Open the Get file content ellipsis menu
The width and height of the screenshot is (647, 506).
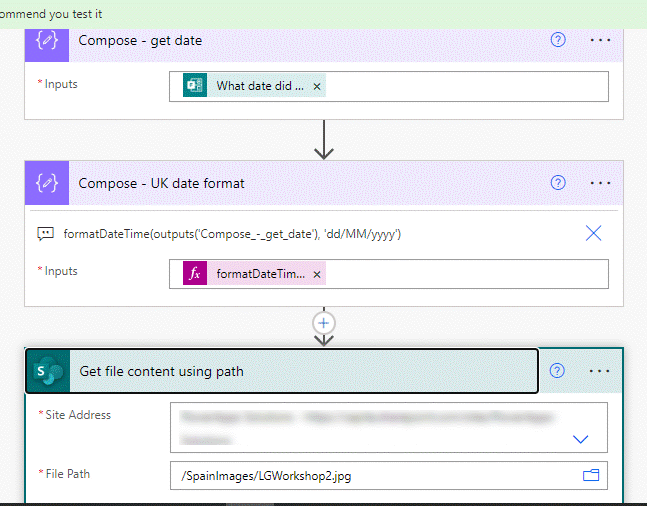click(600, 371)
